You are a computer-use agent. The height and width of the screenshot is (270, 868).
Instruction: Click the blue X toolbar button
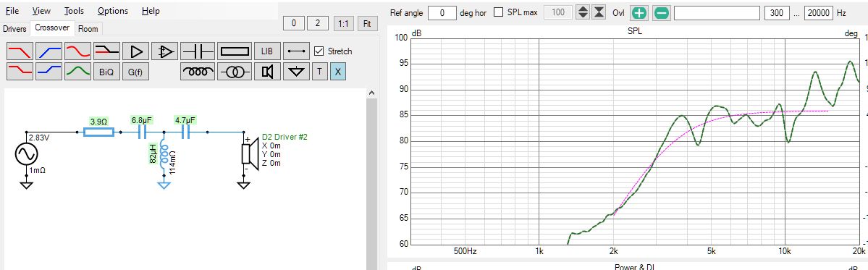[337, 72]
